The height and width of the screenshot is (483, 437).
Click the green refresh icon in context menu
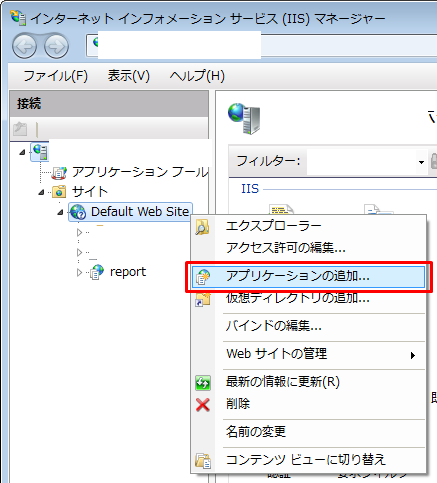(203, 383)
